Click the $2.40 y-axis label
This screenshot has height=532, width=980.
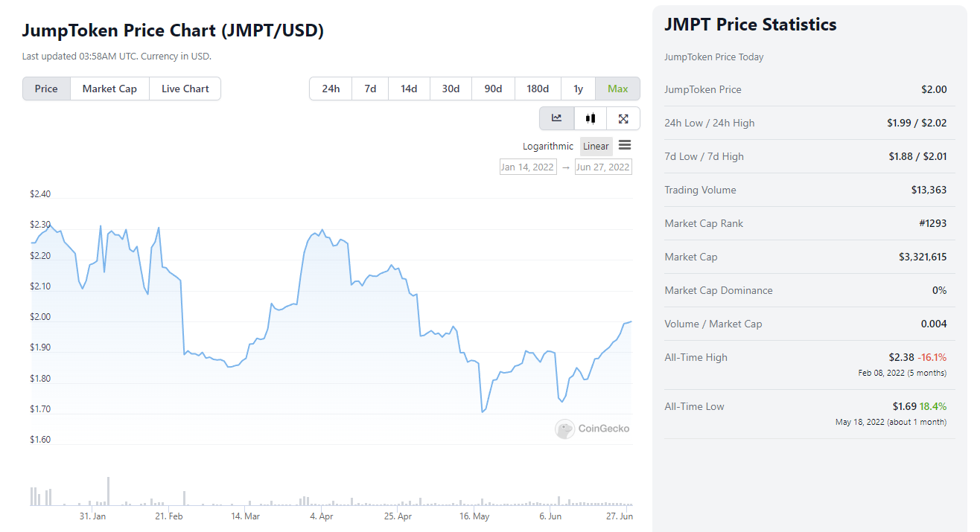click(x=40, y=194)
